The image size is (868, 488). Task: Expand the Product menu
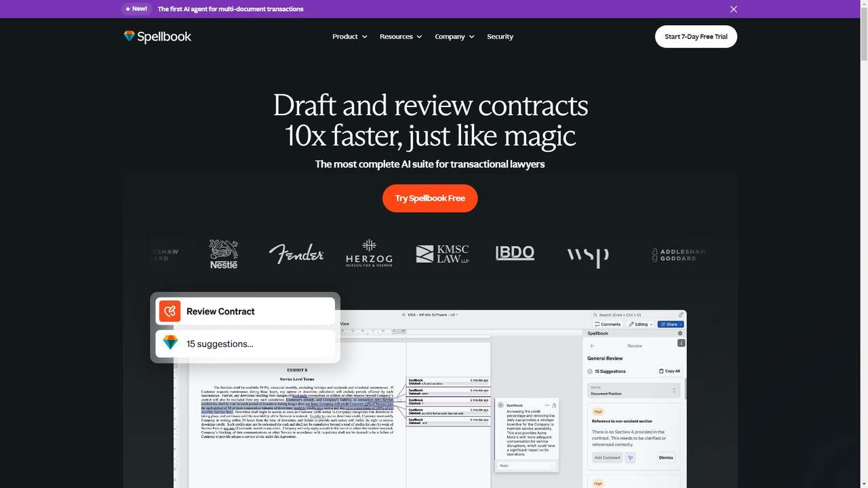pos(349,37)
